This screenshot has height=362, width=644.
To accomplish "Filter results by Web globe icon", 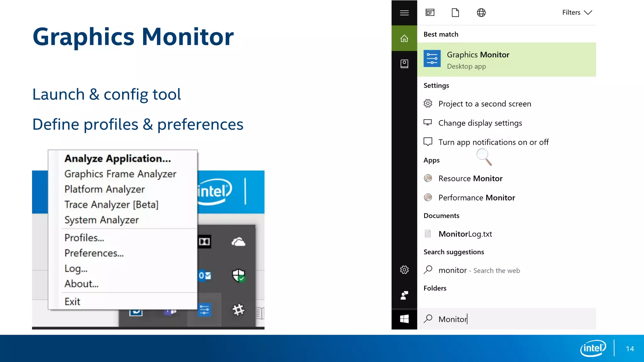I will point(481,13).
